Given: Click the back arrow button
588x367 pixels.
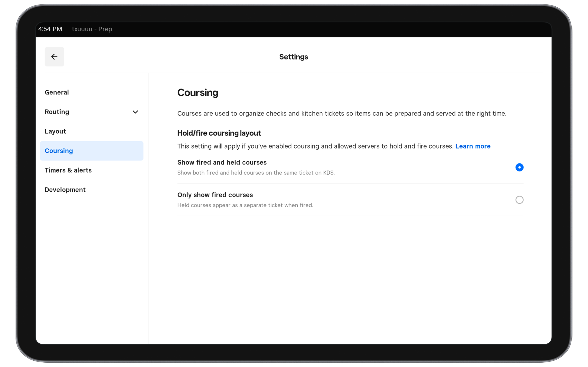Looking at the screenshot, I should point(54,57).
